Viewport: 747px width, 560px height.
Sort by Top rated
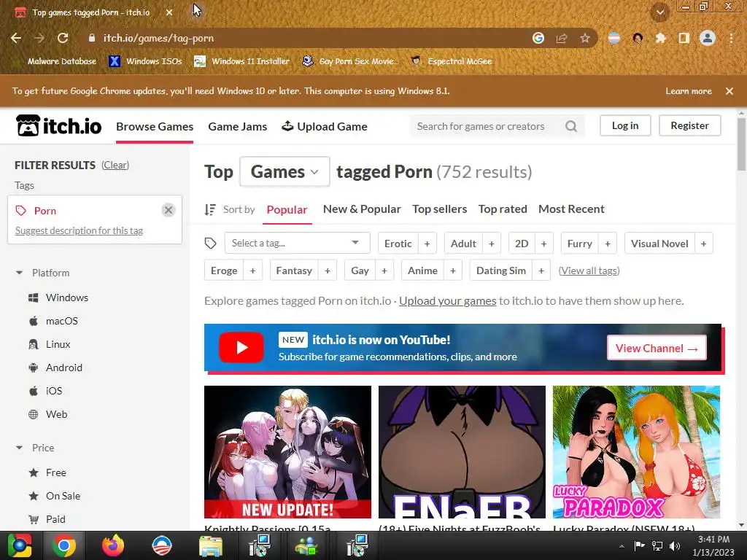point(503,209)
